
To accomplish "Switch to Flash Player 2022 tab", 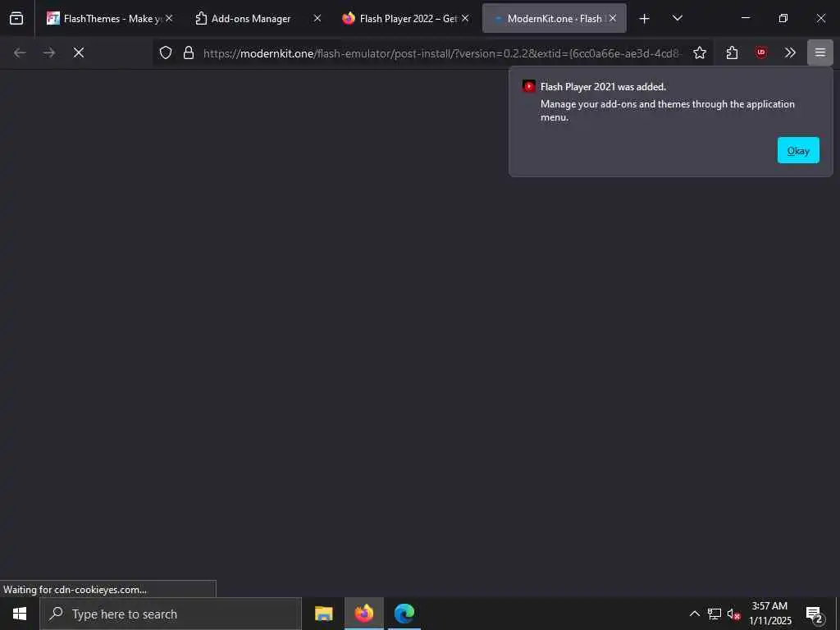I will 405,18.
